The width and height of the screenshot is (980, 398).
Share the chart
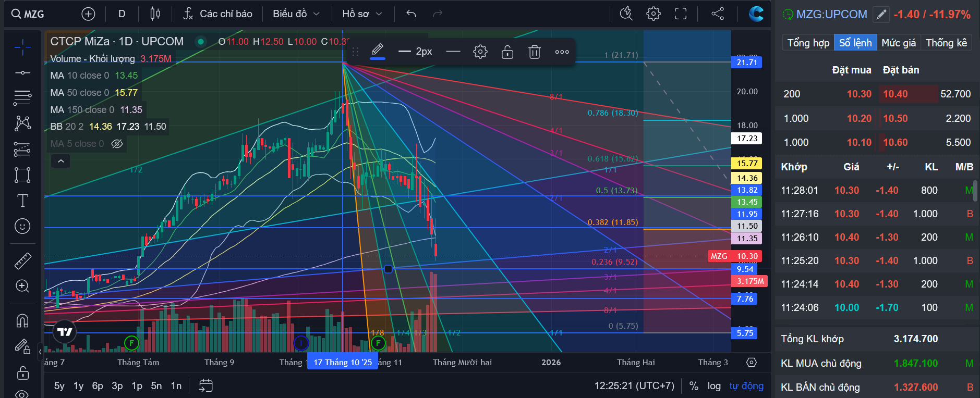pos(718,14)
